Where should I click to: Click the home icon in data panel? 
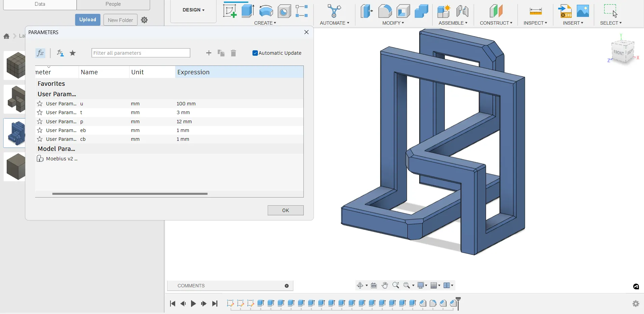point(6,36)
